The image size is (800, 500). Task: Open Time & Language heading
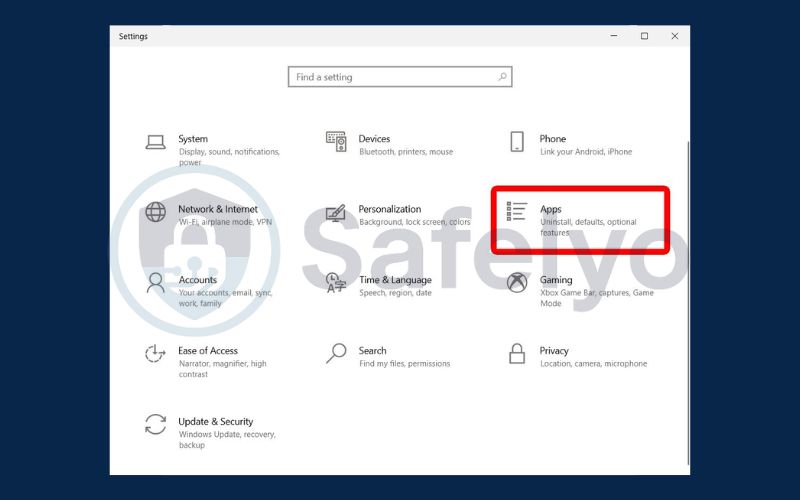[x=395, y=280]
